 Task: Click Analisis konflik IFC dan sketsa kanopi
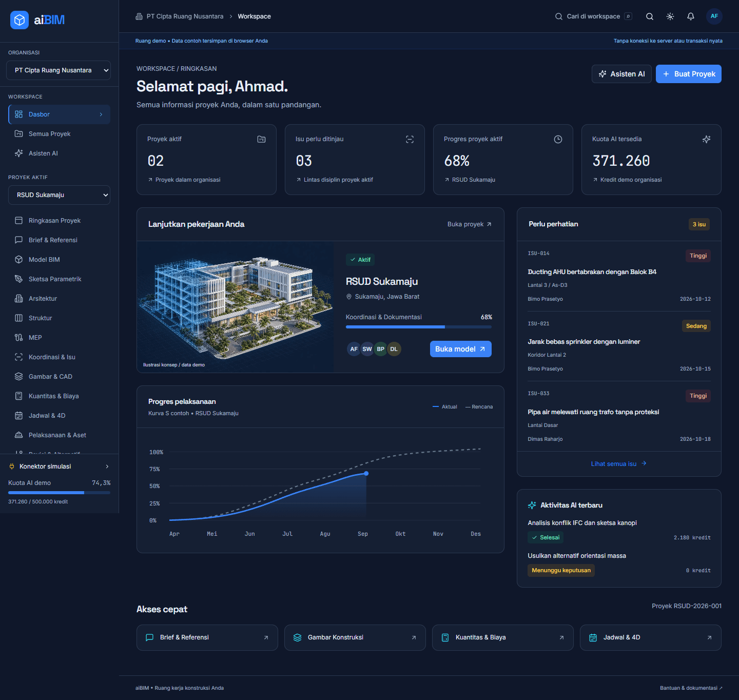[582, 523]
